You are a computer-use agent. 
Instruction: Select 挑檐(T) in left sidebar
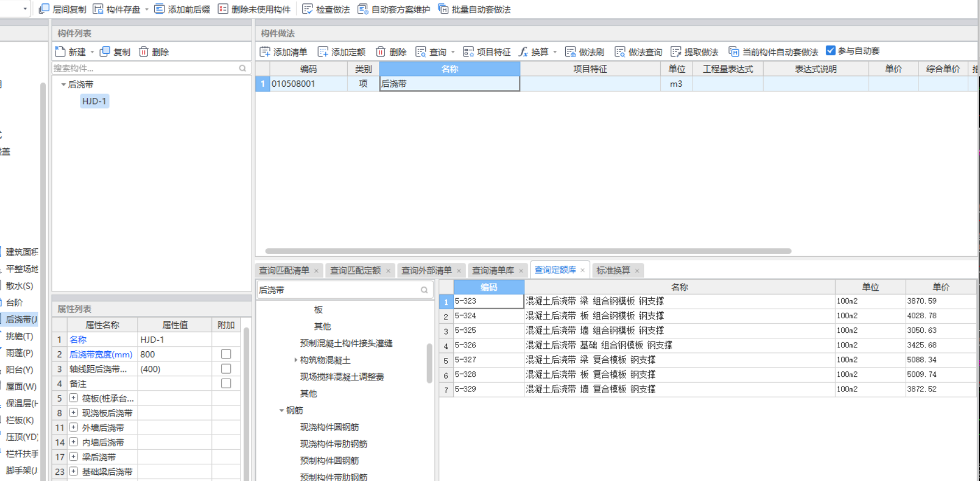20,336
